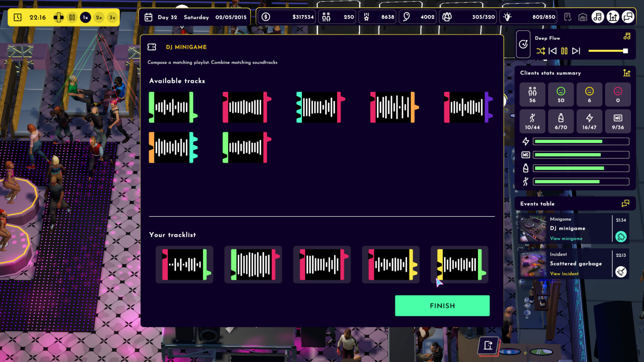644x362 pixels.
Task: Open events chat icon in top bar
Action: coord(628,17)
